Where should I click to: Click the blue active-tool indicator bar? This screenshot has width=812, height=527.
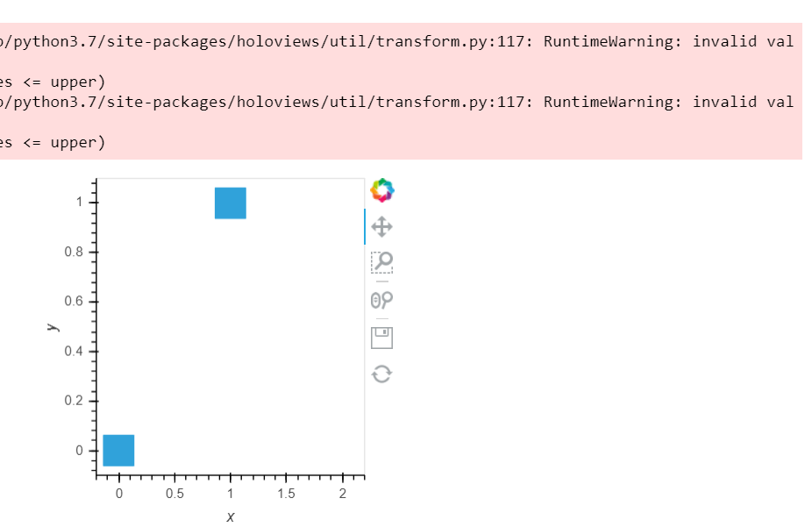[365, 226]
